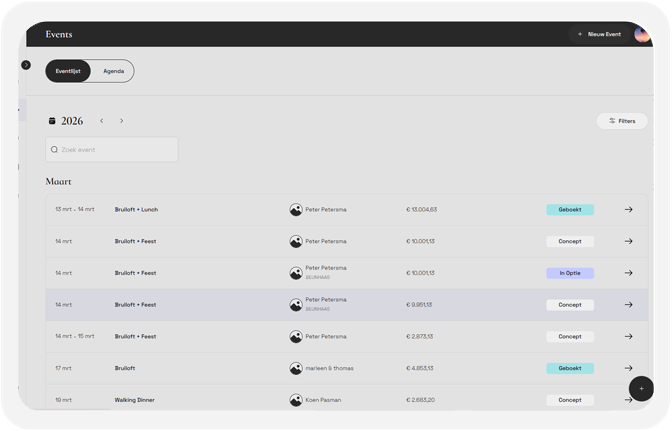Go to previous year with left chevron

[x=102, y=121]
